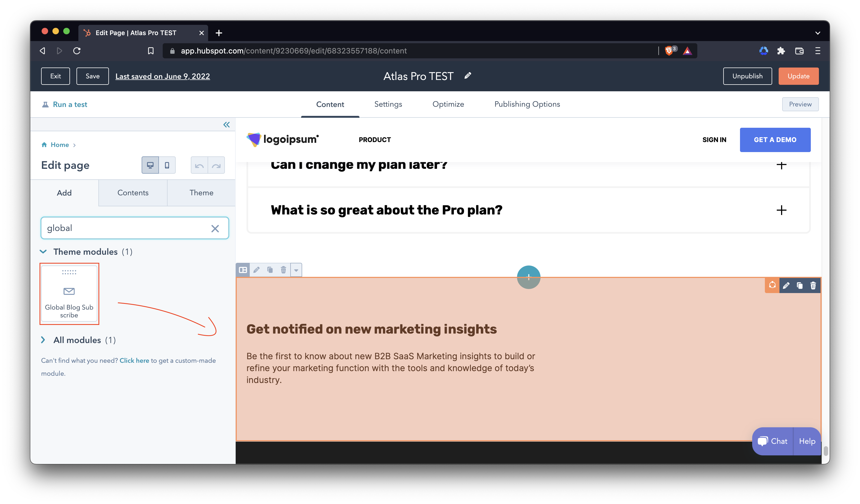The image size is (860, 504).
Task: Click the redo arrow icon
Action: point(216,165)
